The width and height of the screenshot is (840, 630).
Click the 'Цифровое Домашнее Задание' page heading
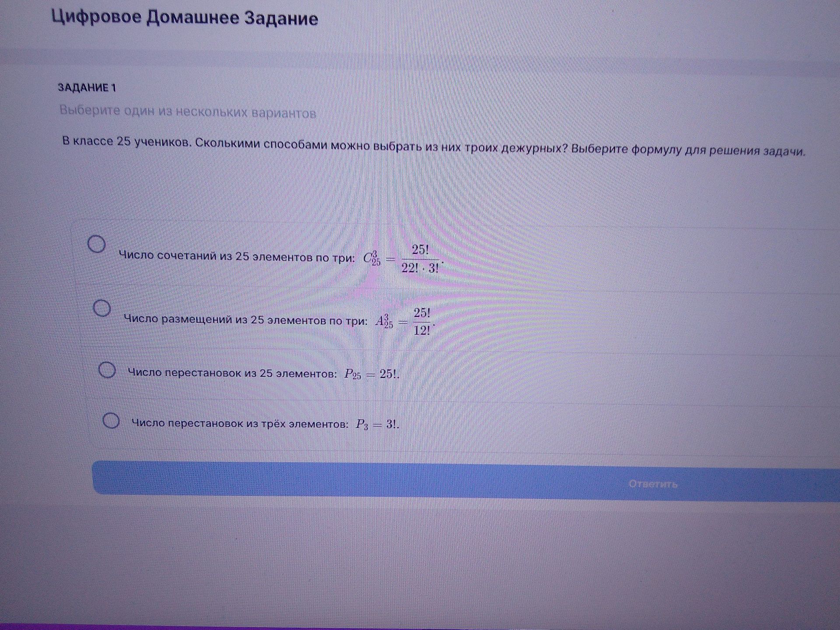coord(185,18)
